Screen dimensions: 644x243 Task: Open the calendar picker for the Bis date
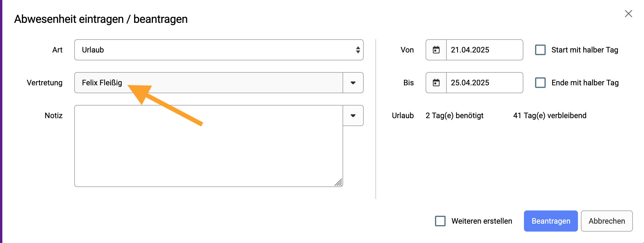(x=436, y=83)
